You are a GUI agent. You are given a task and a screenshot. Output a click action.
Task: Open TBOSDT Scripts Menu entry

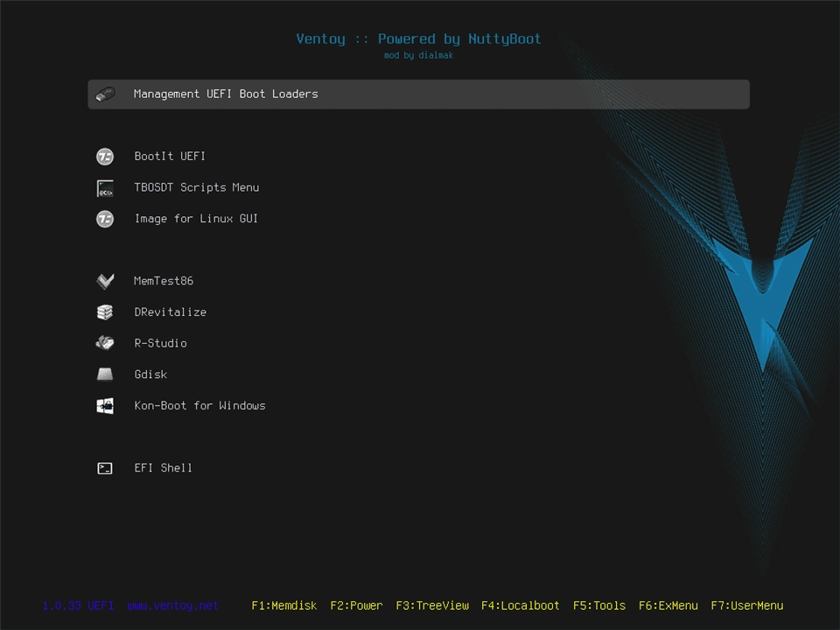(x=197, y=187)
